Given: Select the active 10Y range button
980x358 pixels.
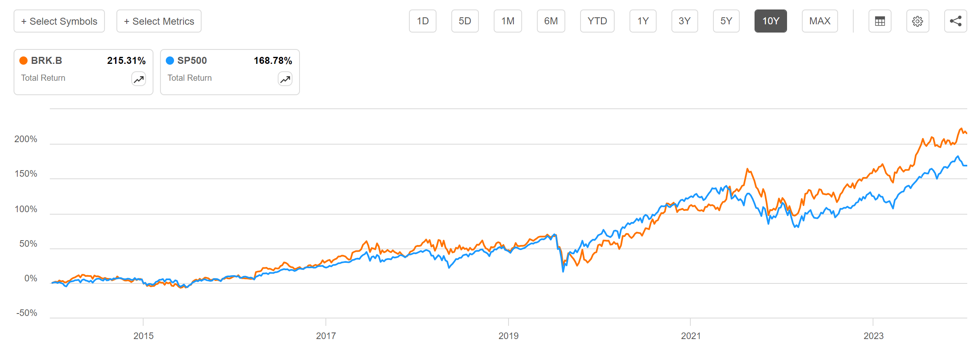Looking at the screenshot, I should 771,21.
